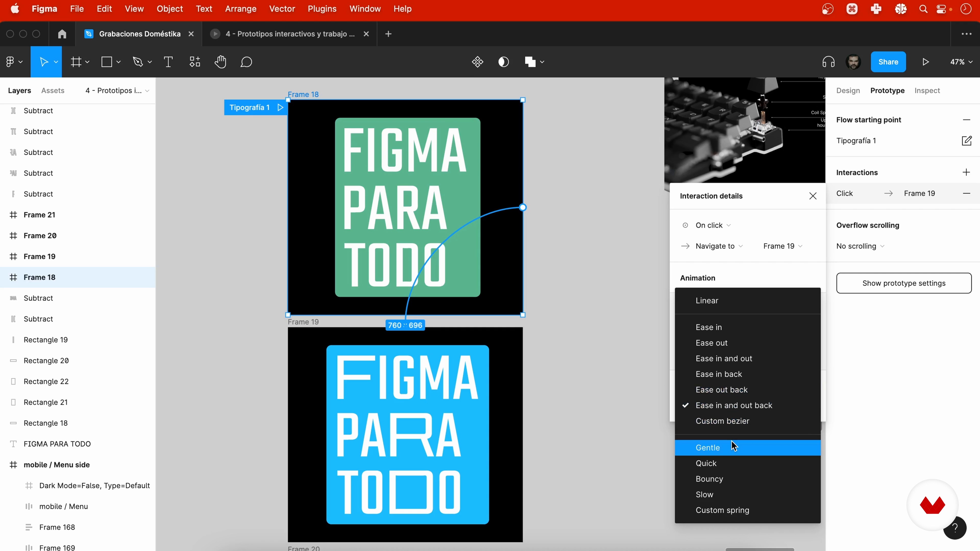
Task: Switch to the Assets tab
Action: tap(53, 91)
